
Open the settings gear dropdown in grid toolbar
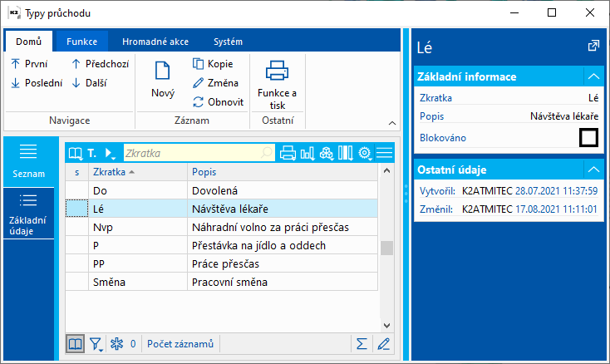tap(365, 153)
